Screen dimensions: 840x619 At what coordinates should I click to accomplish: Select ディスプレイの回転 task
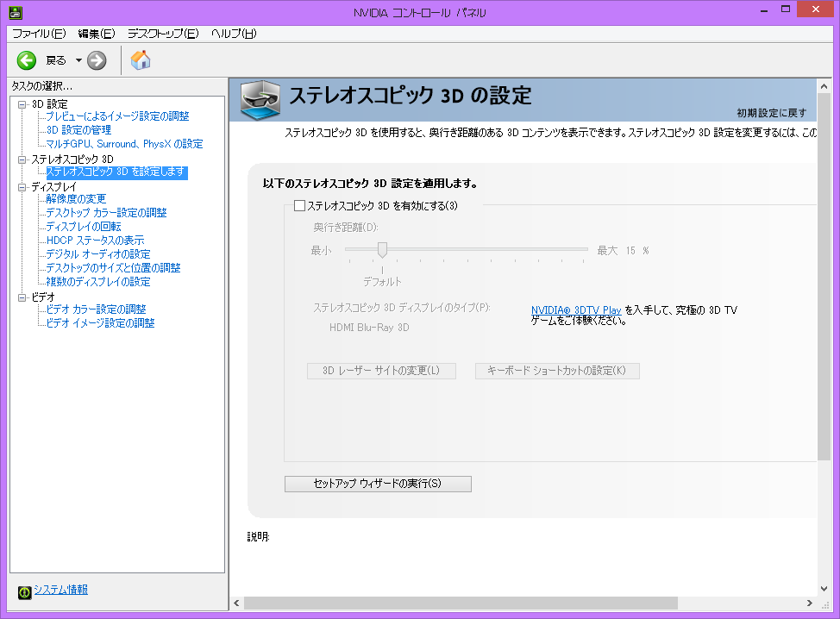click(84, 227)
